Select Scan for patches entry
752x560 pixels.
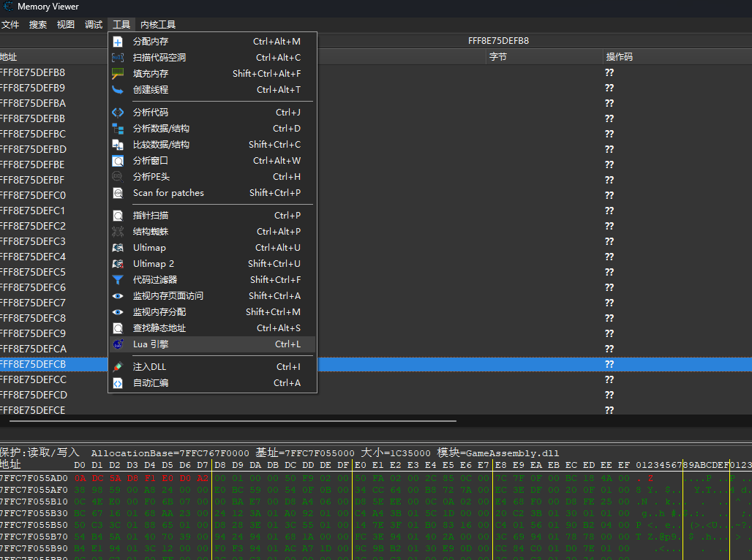pos(168,193)
